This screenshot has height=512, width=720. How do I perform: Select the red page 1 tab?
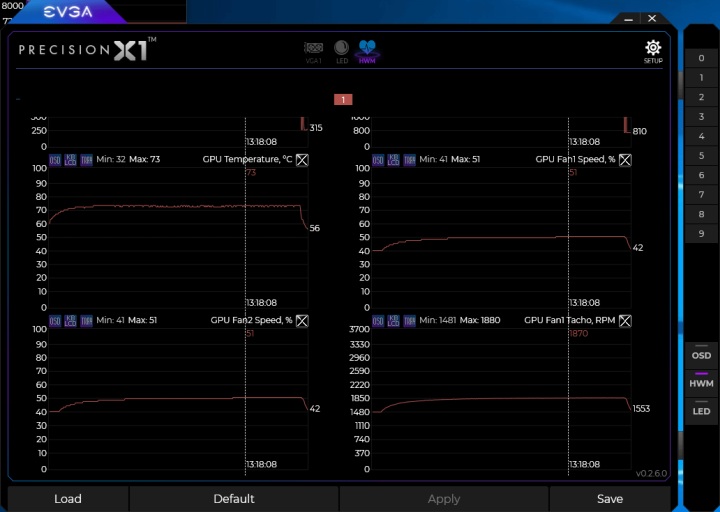(x=343, y=100)
